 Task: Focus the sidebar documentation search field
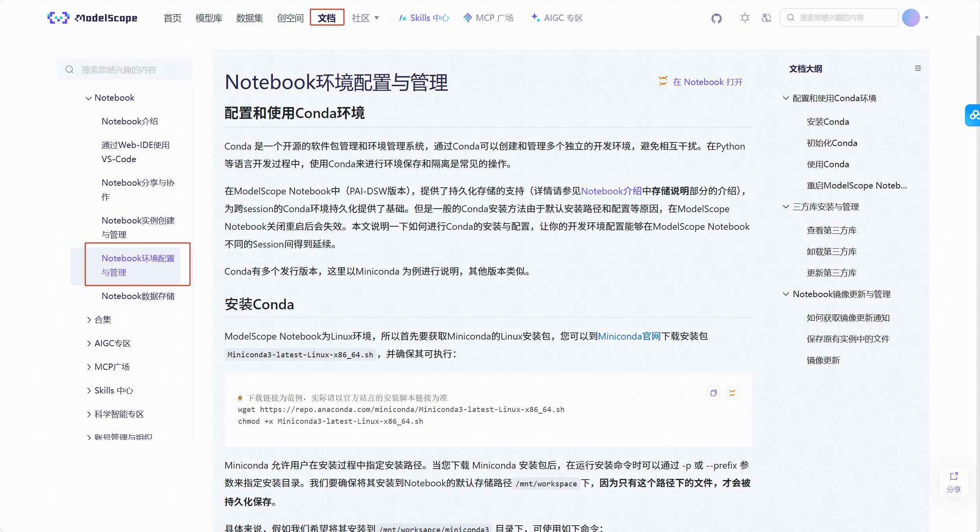tap(124, 70)
